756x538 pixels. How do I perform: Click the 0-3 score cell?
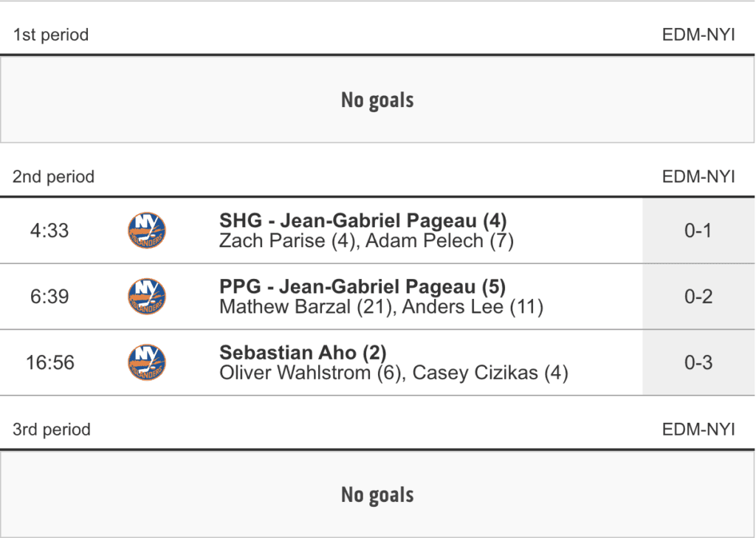[698, 362]
